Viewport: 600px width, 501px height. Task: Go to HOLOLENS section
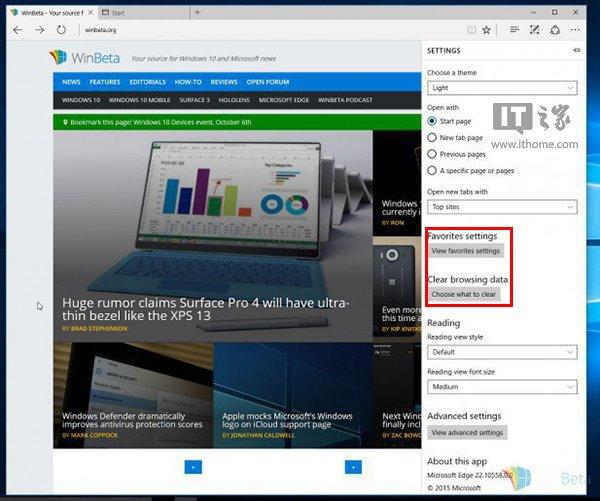point(234,100)
